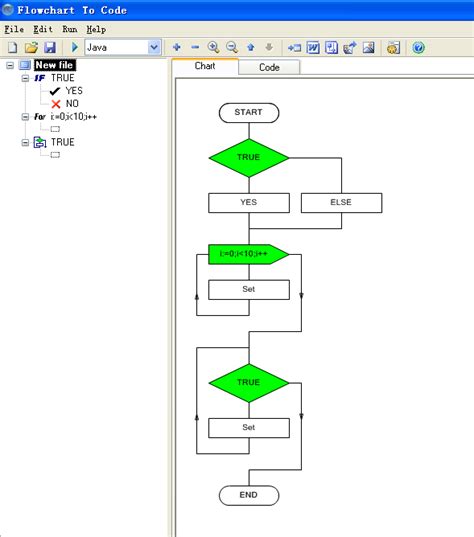Select the loop TRUE tree item
The width and height of the screenshot is (474, 537).
pos(63,142)
